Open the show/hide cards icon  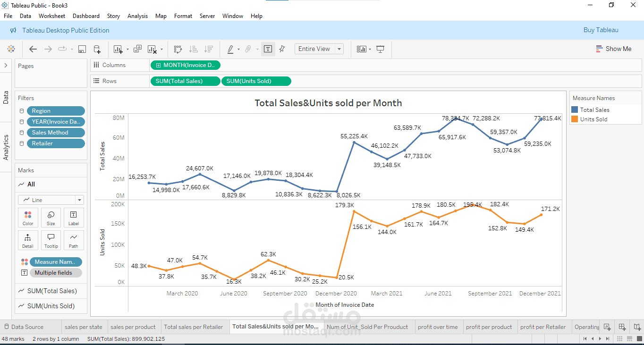coord(362,49)
